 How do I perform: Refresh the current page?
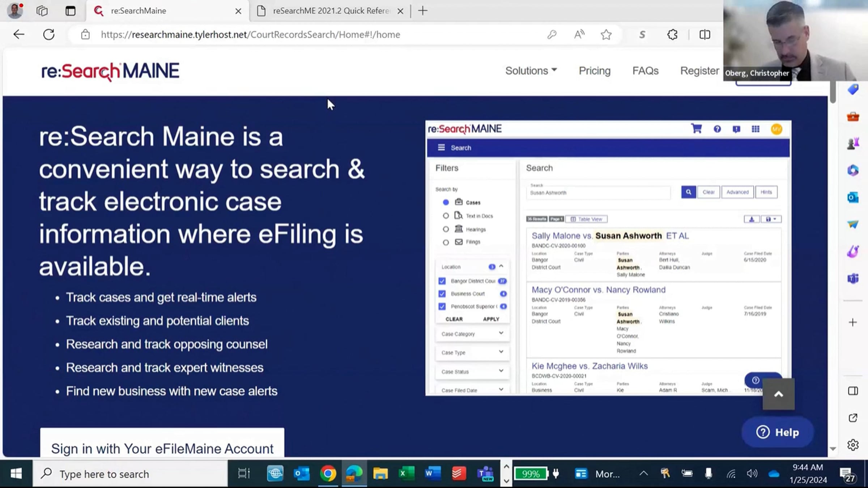(x=49, y=34)
